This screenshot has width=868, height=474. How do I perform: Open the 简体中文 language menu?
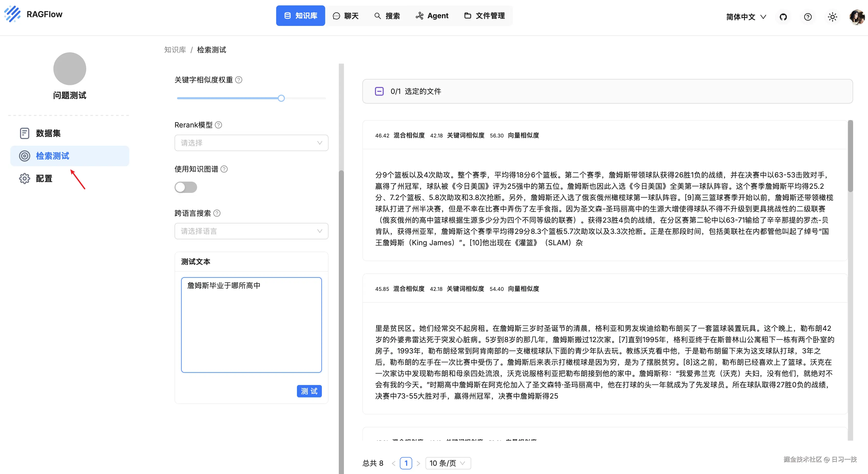(x=746, y=17)
